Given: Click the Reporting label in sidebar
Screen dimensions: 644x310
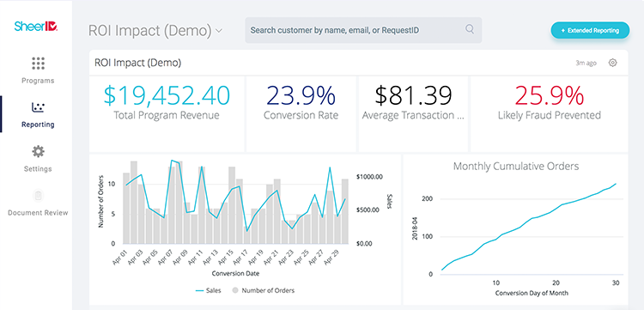Looking at the screenshot, I should (38, 125).
